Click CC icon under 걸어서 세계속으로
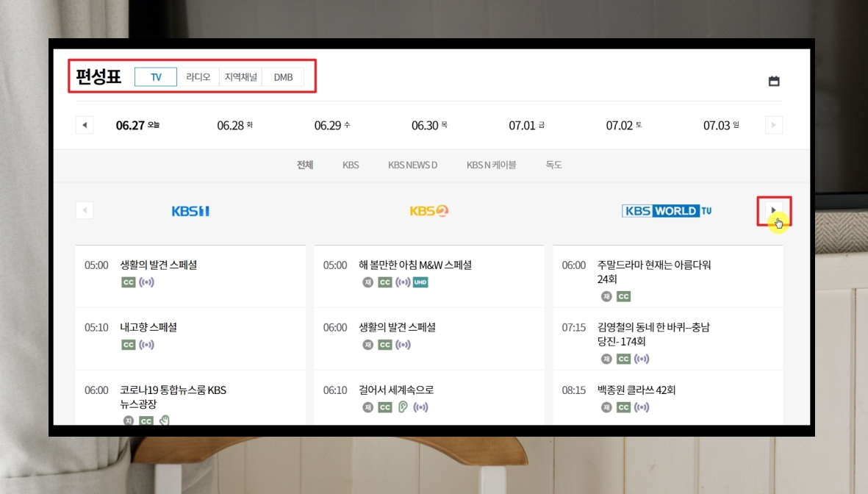868x494 pixels. 385,407
